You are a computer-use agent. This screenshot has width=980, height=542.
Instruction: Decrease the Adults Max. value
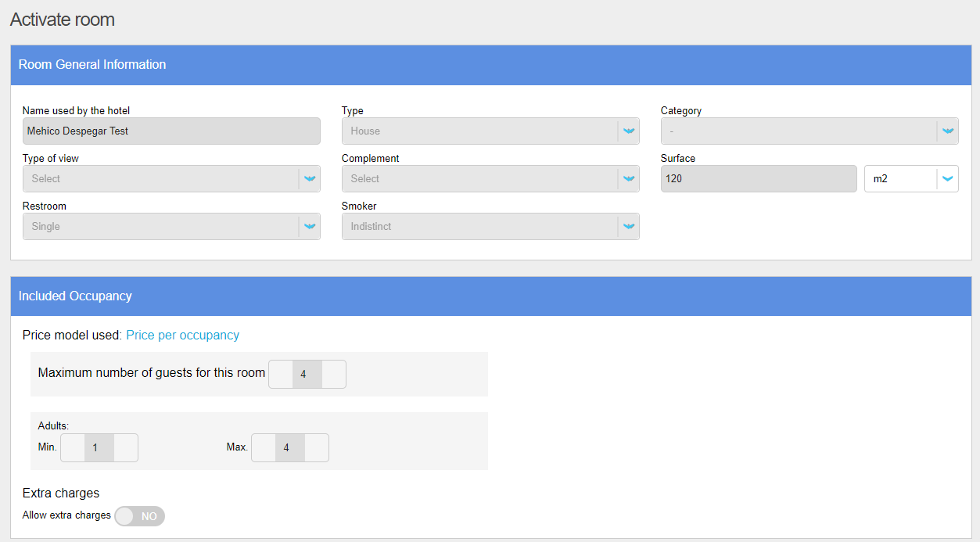click(264, 448)
